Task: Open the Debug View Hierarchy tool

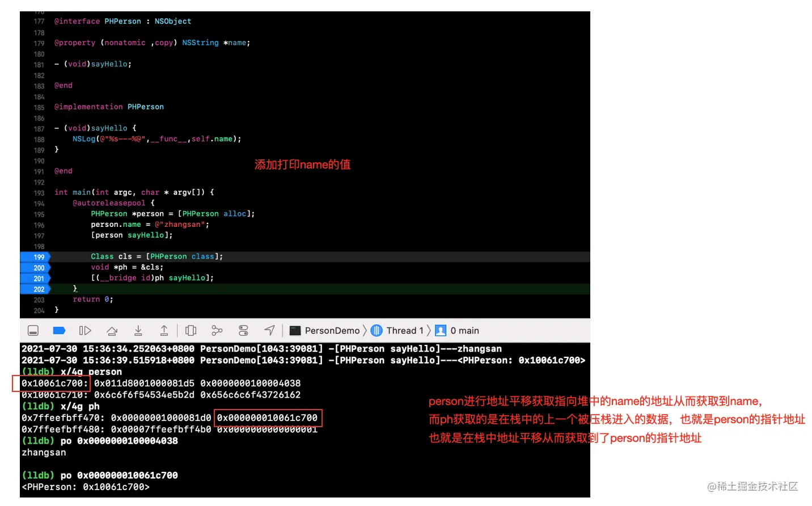Action: 191,330
